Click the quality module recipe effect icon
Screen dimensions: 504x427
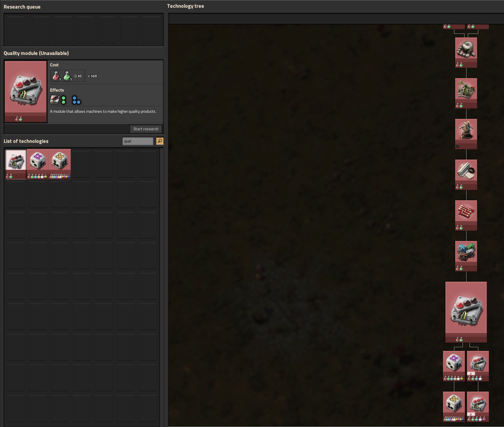point(55,100)
